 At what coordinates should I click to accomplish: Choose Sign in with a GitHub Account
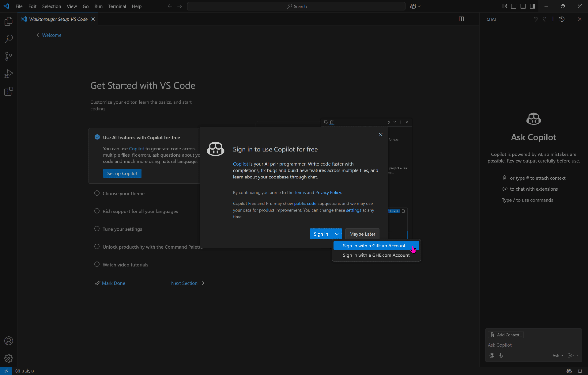(376, 246)
